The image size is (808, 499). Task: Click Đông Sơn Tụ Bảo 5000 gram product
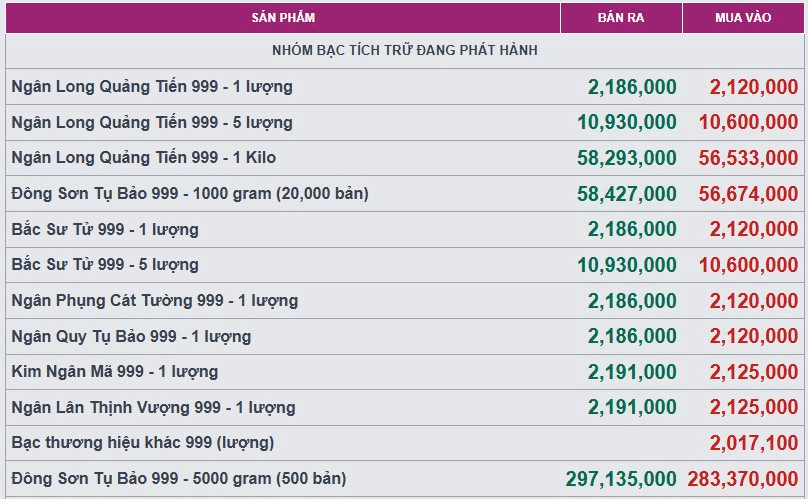tap(179, 478)
